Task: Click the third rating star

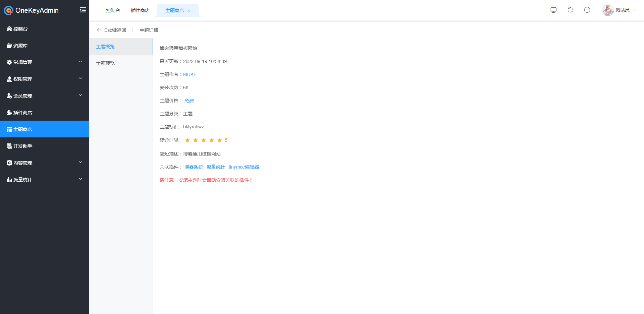Action: tap(204, 140)
